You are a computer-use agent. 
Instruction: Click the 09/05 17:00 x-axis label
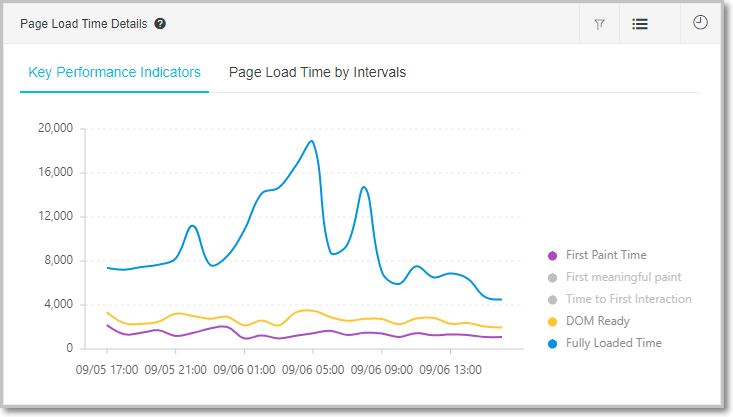click(106, 369)
